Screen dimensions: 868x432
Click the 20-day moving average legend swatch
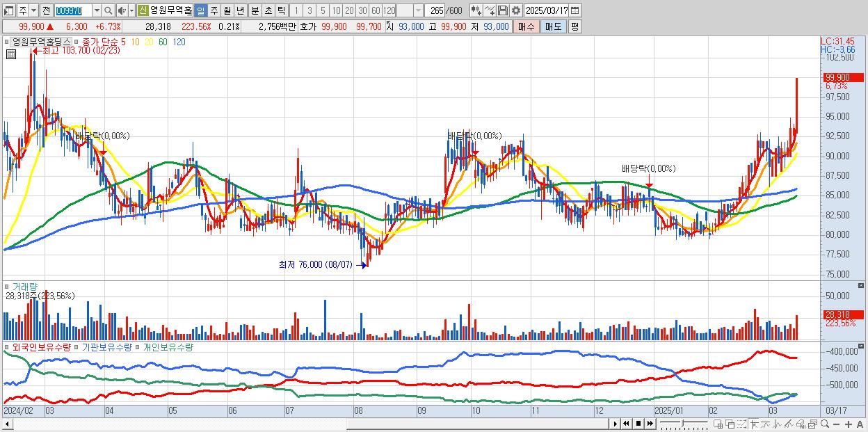pos(149,42)
